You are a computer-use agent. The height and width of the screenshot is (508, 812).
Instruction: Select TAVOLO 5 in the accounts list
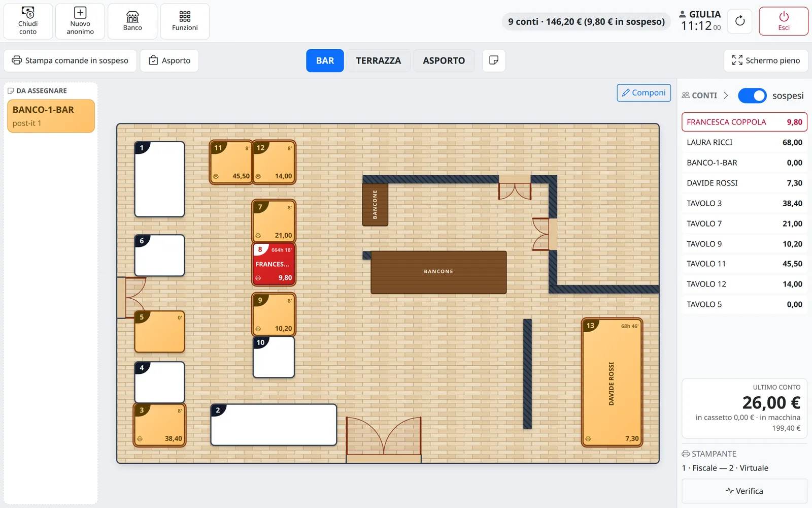coord(745,304)
